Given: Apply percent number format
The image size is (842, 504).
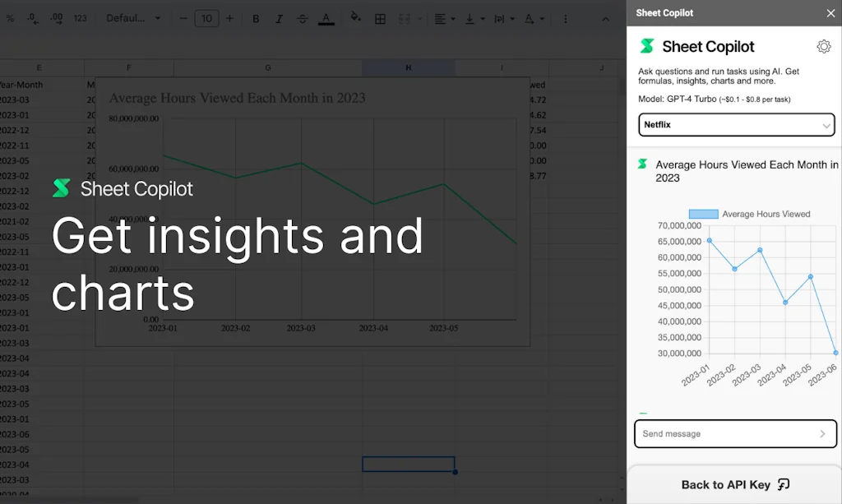Looking at the screenshot, I should tap(12, 18).
